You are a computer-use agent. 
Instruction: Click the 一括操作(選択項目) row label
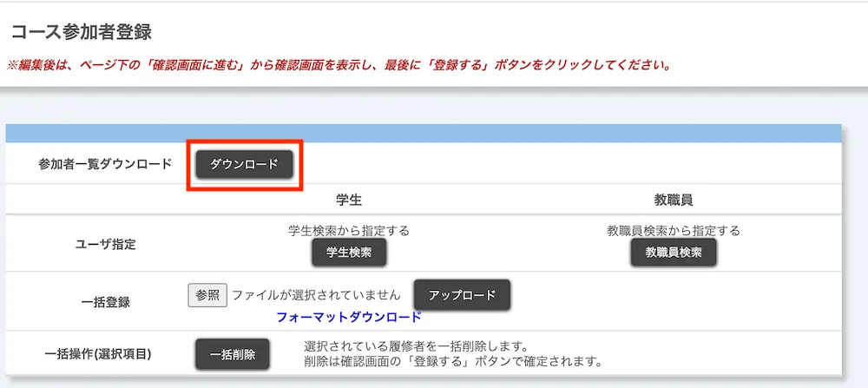pos(98,354)
